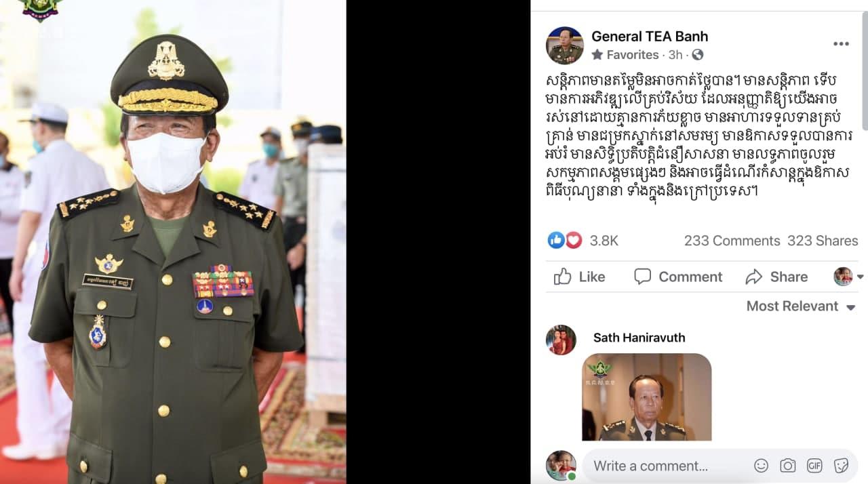Click the red heart reaction icon
Screen dimensions: 868x484
click(574, 240)
